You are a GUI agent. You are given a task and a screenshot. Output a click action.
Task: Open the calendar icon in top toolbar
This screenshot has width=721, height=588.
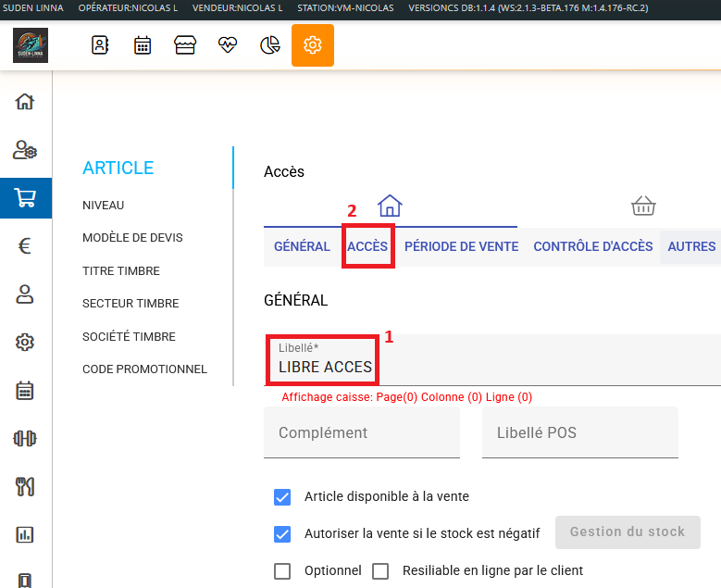(x=143, y=45)
